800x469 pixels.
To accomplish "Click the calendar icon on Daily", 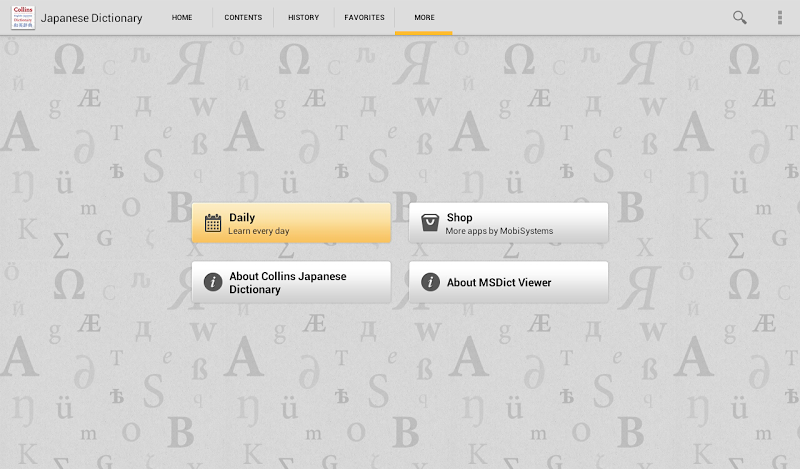I will (x=213, y=223).
